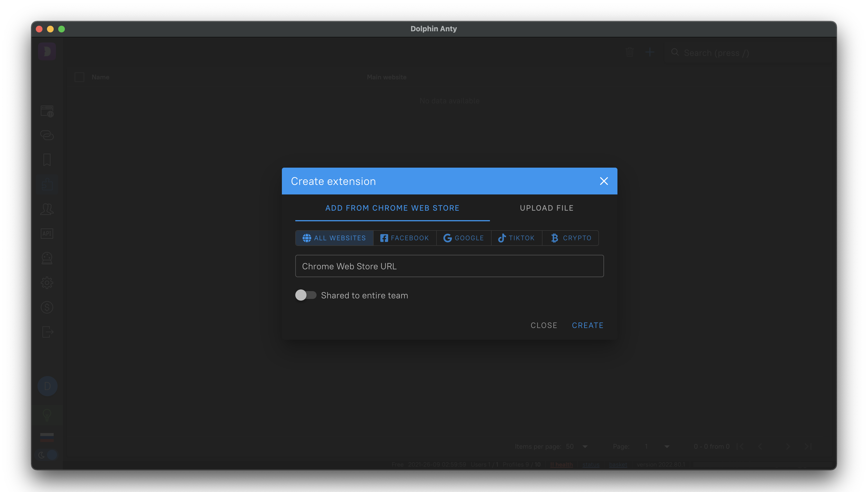Viewport: 868px width, 492px height.
Task: Click the 0 - 0 from 0 pagination text
Action: tap(711, 446)
